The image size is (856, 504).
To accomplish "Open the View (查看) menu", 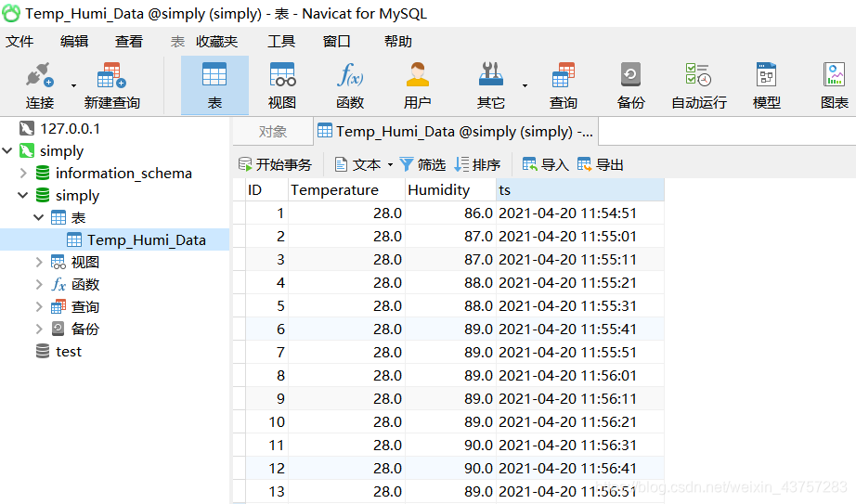I will [x=129, y=42].
